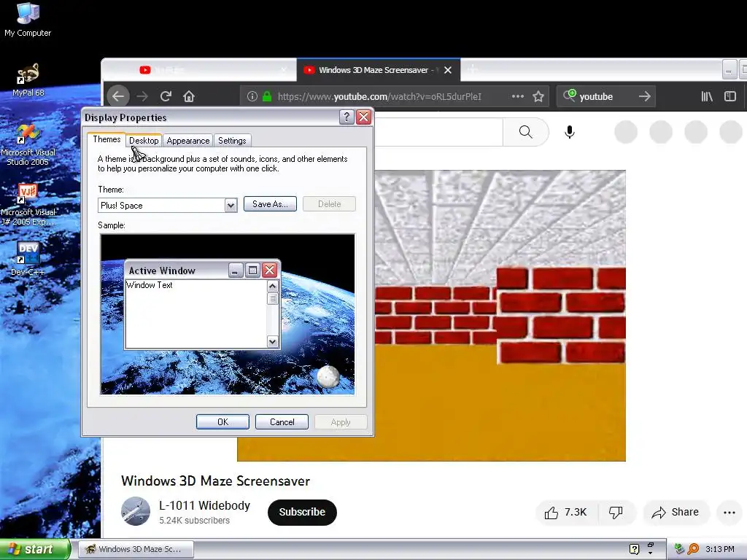Focus the youtube browser search box
The image size is (747, 560).
pos(606,97)
